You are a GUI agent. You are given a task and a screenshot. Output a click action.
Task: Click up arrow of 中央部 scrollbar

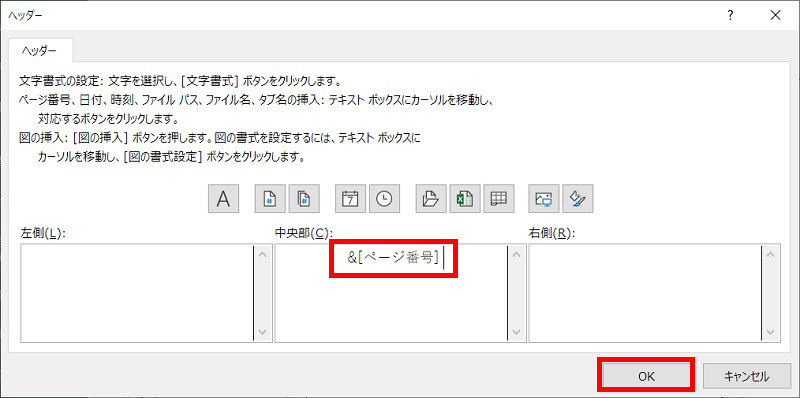(516, 254)
